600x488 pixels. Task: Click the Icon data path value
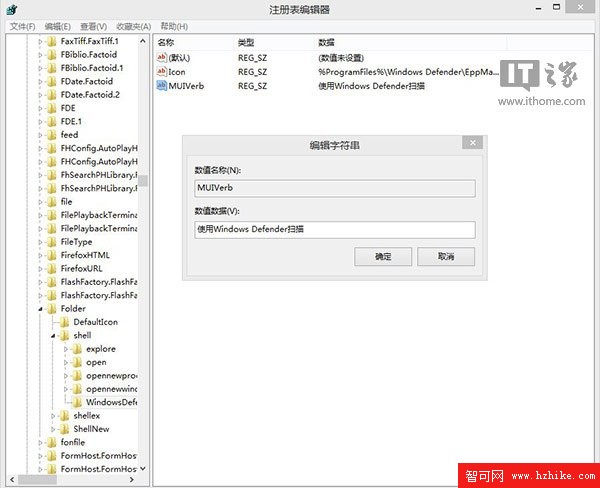(408, 72)
